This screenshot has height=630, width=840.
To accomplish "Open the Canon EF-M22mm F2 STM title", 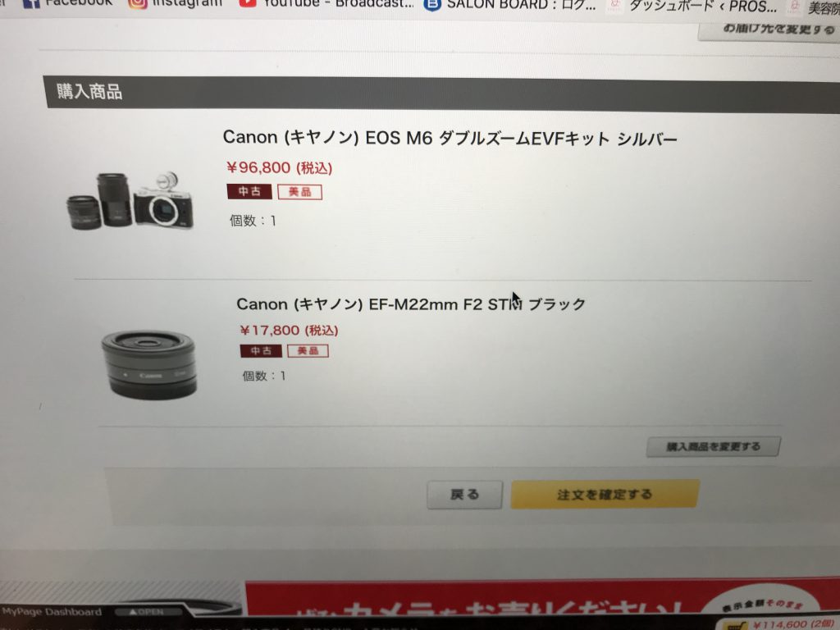I will (x=411, y=304).
